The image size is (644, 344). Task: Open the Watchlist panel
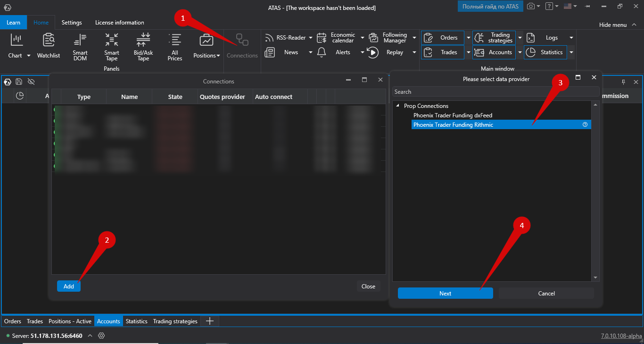49,46
